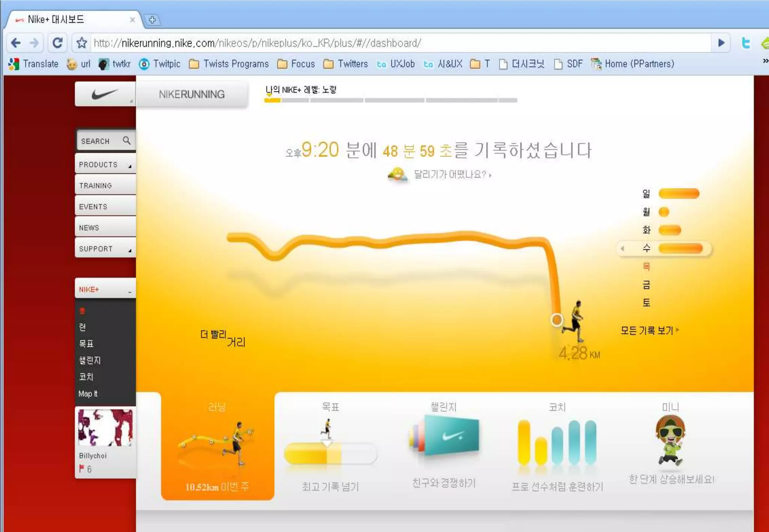Click the Nike+ level progress bar

pyautogui.click(x=391, y=100)
